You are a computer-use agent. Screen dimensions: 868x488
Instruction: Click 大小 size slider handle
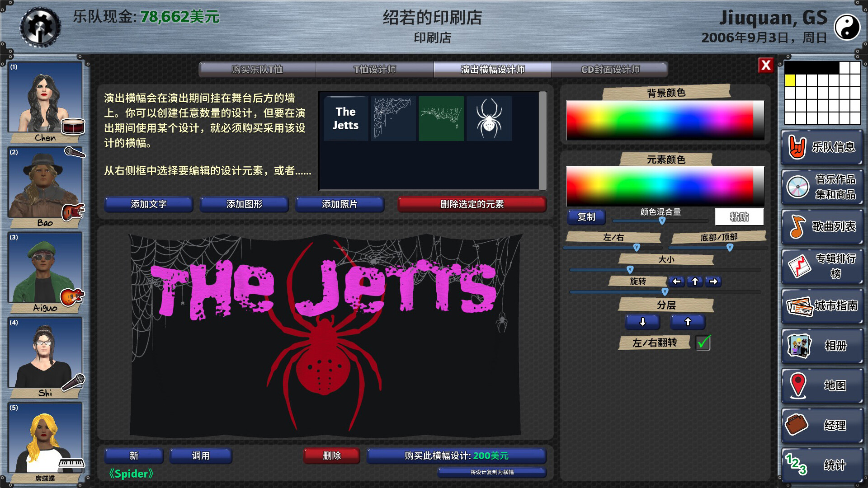[x=630, y=270]
